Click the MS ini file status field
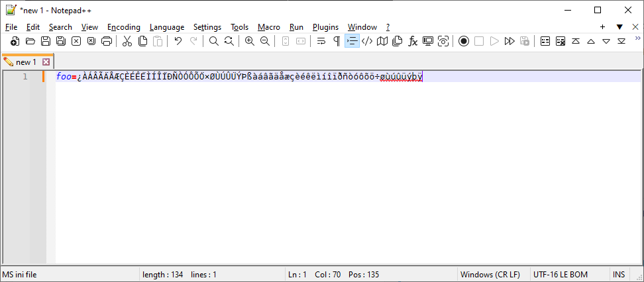 (x=70, y=274)
